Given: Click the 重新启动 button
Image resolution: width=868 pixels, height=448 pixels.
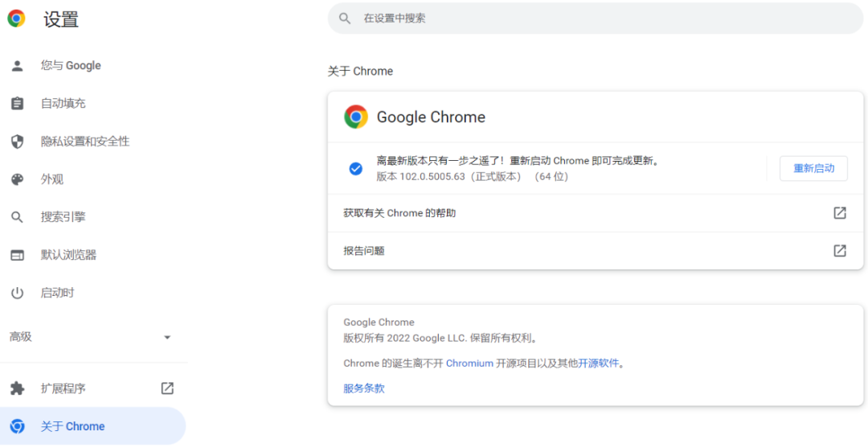Looking at the screenshot, I should 813,169.
